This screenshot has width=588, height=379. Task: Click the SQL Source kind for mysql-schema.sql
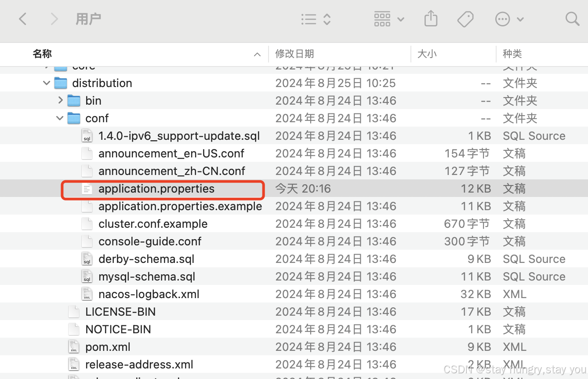534,277
